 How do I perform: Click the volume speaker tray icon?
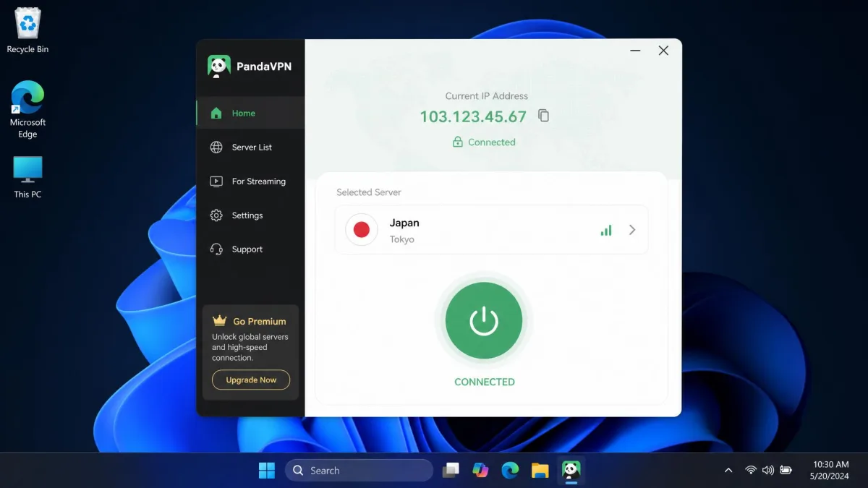pyautogui.click(x=768, y=471)
